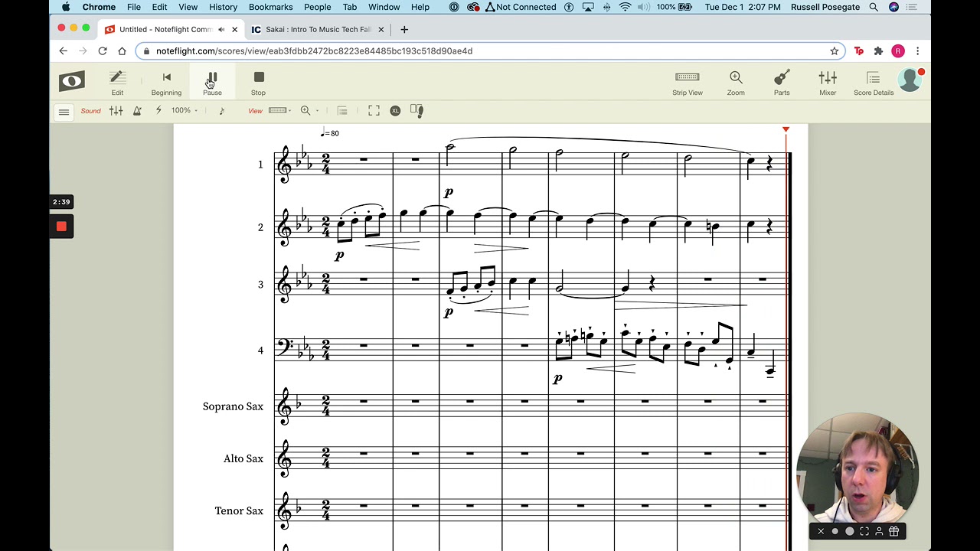
Task: Open the Help menu
Action: tap(420, 7)
